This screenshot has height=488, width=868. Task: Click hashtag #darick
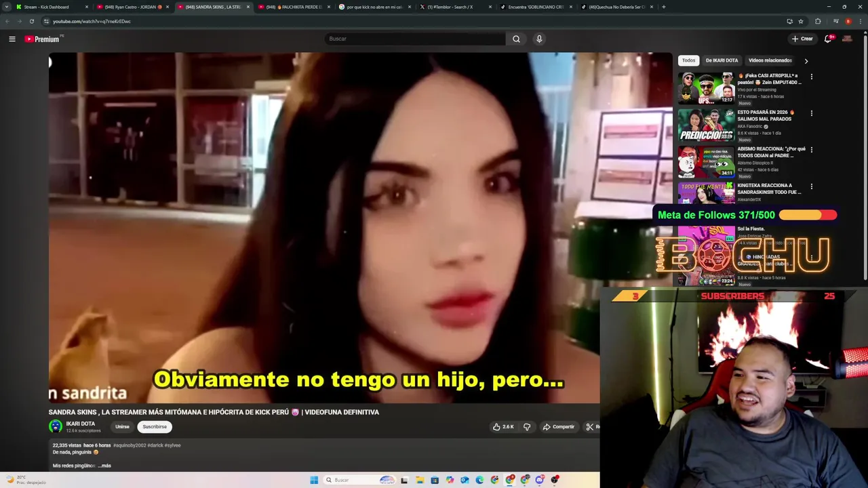tap(155, 445)
